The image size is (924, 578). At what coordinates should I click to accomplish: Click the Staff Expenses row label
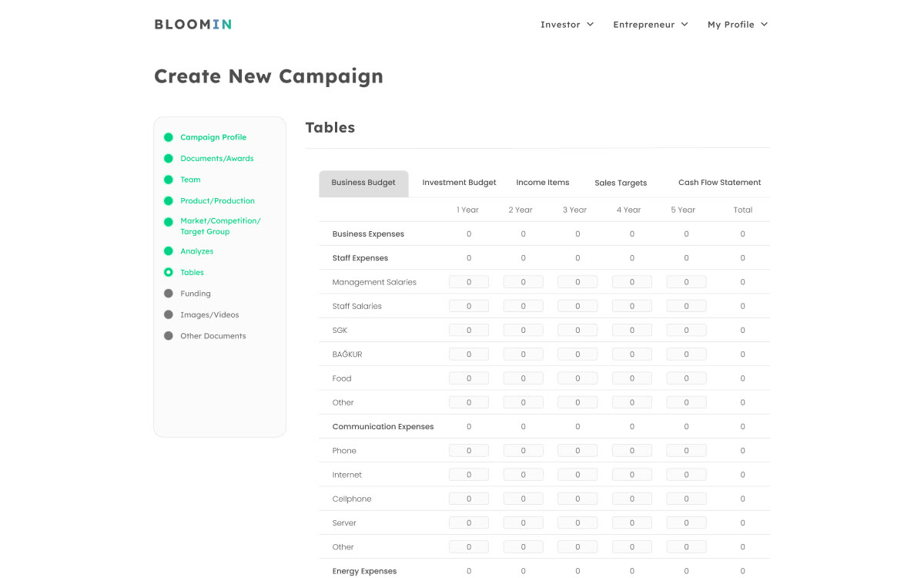pos(360,258)
